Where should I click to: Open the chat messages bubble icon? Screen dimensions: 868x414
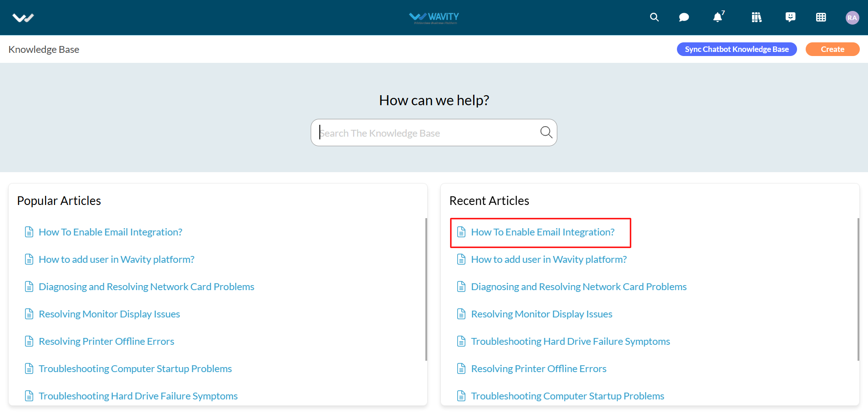[684, 17]
